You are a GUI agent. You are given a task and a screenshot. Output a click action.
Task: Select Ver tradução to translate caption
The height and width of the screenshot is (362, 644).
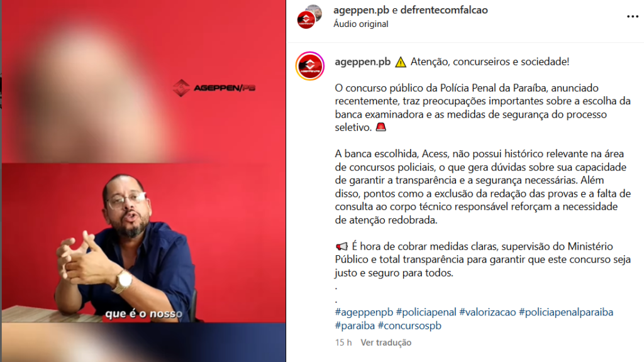(386, 343)
